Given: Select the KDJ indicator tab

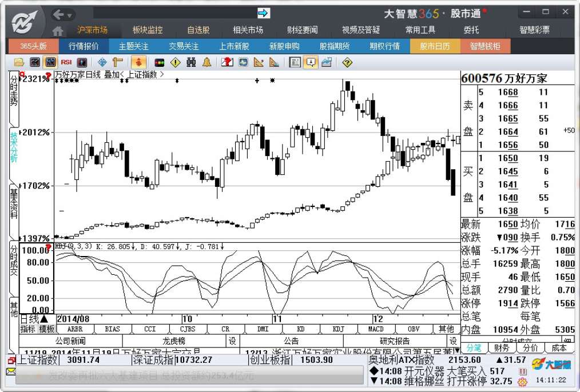Looking at the screenshot, I should tap(338, 329).
